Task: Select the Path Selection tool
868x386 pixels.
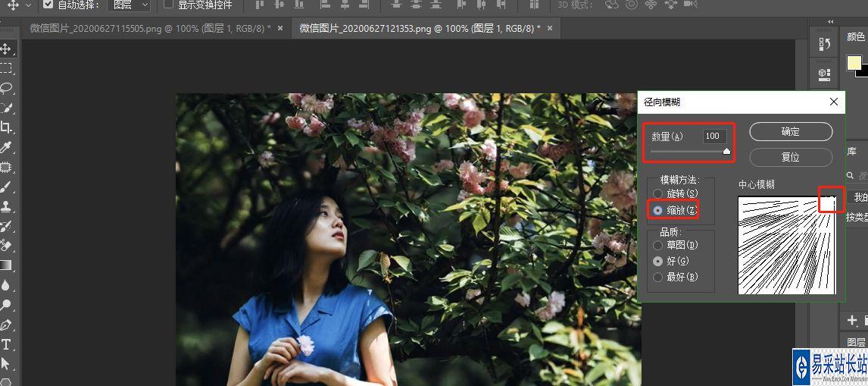Action: tap(6, 364)
